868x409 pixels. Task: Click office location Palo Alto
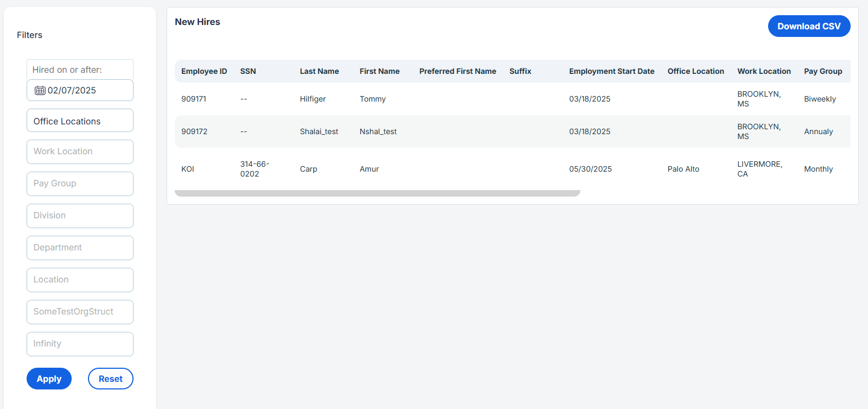pyautogui.click(x=683, y=169)
